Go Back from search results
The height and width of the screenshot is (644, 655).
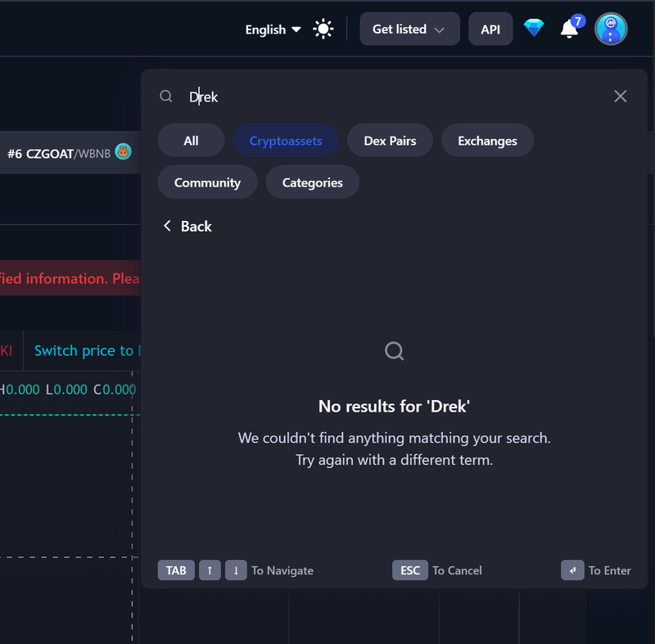tap(187, 226)
